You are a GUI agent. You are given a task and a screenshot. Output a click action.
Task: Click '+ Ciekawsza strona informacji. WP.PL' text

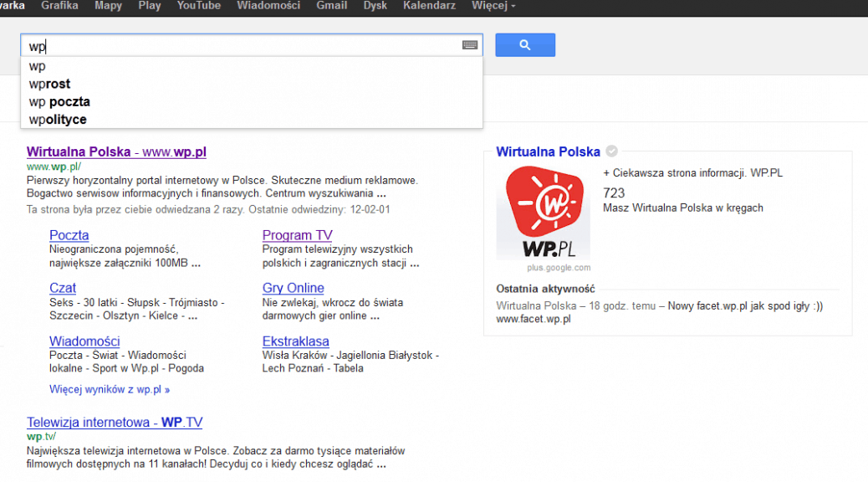click(x=692, y=173)
